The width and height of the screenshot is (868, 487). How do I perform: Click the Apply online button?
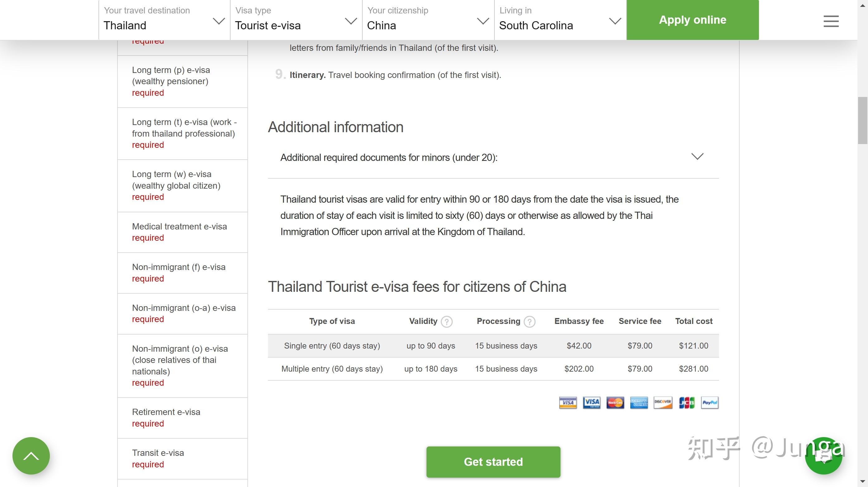click(693, 20)
